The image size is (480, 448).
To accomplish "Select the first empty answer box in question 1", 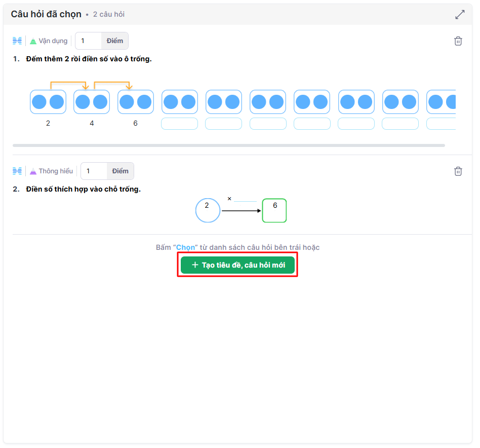I will tap(179, 124).
